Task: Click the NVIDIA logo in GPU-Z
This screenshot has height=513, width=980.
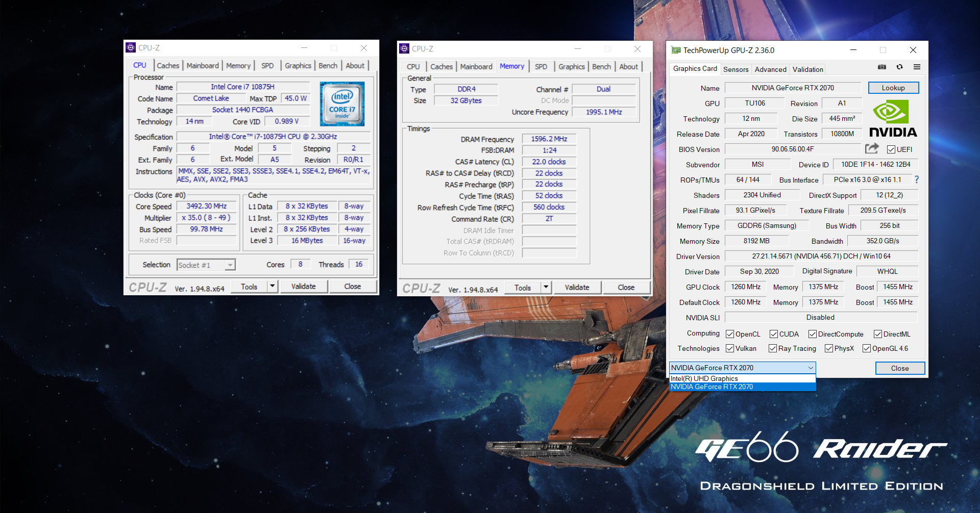Action: click(x=893, y=118)
